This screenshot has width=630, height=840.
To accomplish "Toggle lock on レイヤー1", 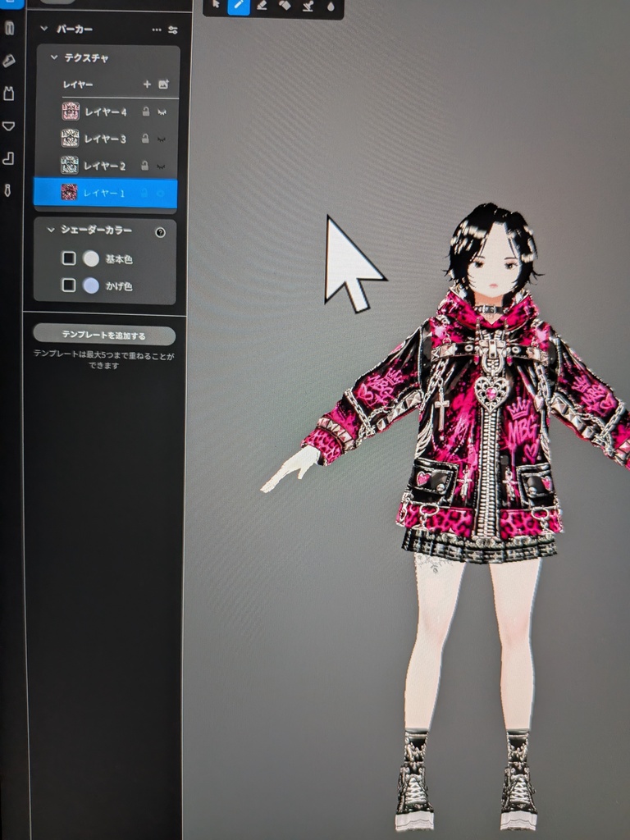I will click(144, 193).
